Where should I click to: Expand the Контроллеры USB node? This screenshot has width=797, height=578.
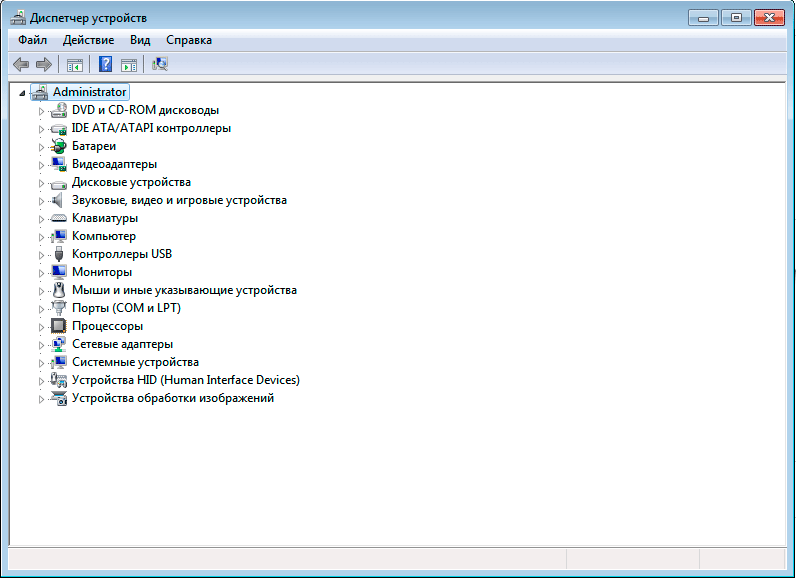coord(41,255)
